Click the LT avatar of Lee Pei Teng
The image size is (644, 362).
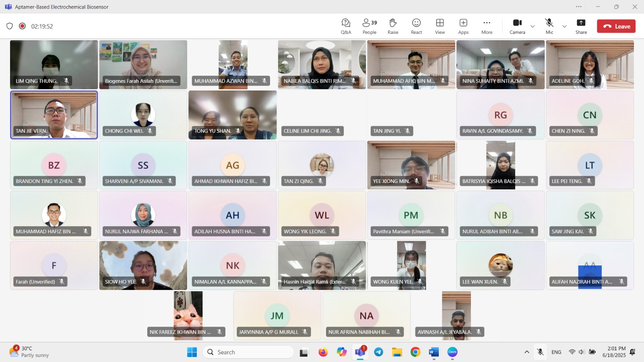[590, 165]
